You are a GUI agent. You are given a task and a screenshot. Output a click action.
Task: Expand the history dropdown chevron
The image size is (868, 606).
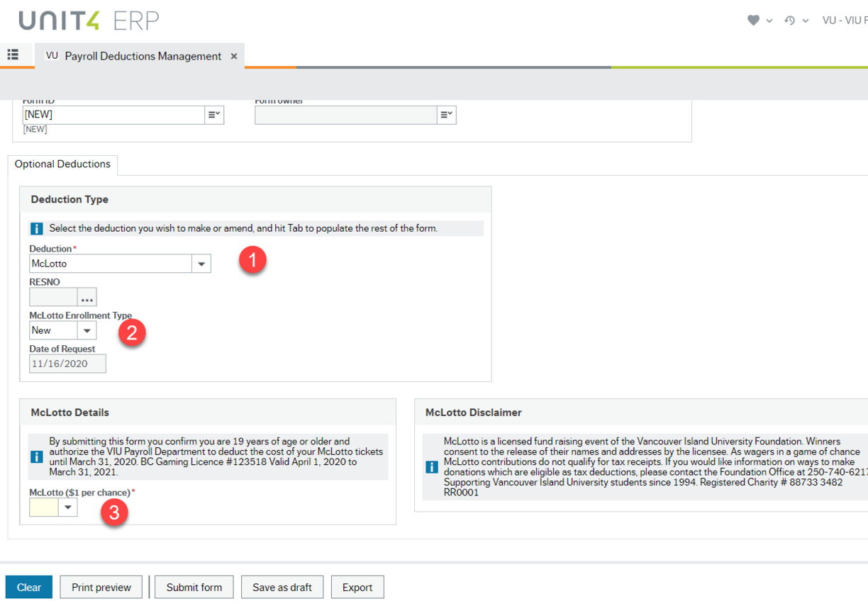(x=804, y=20)
